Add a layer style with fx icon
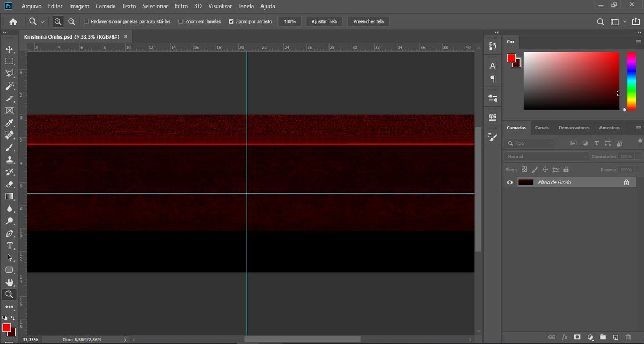The height and width of the screenshot is (344, 644). pos(565,337)
